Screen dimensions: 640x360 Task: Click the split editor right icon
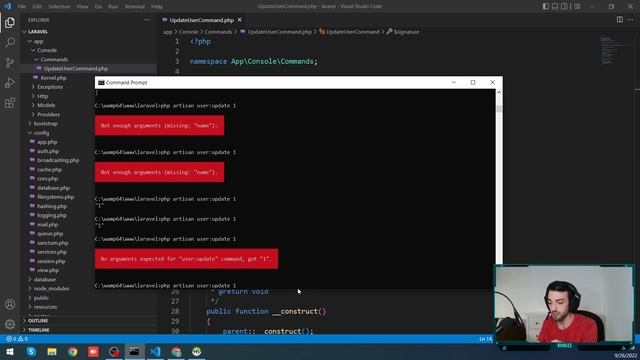620,20
